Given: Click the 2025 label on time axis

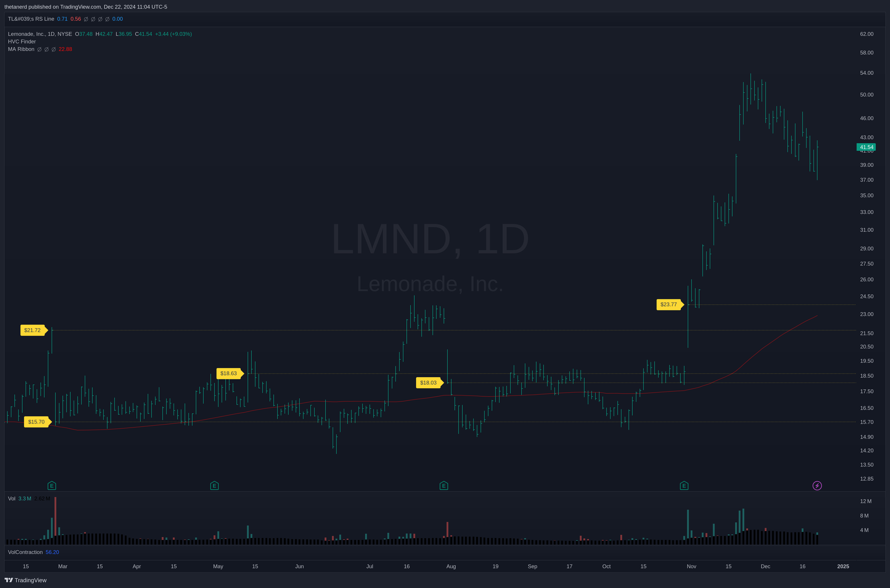Looking at the screenshot, I should 843,566.
